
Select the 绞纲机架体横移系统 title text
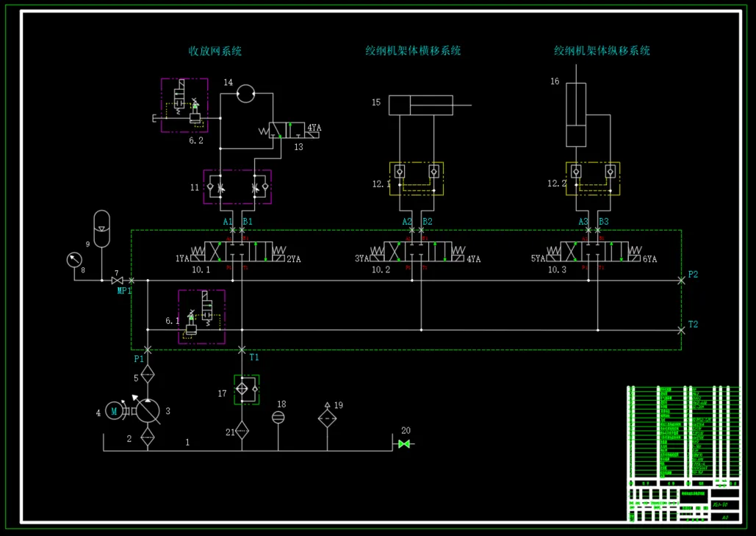click(413, 51)
